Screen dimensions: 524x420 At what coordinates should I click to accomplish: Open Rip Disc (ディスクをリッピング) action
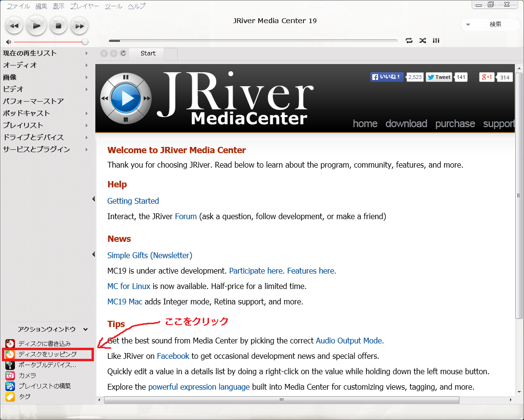tap(47, 354)
